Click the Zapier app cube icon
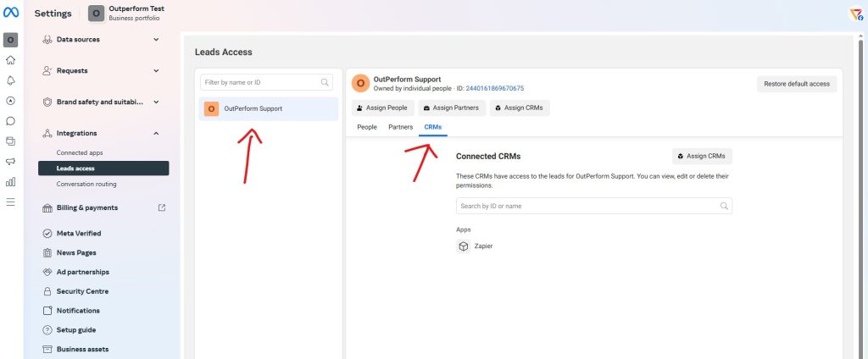The width and height of the screenshot is (868, 359). [x=464, y=246]
